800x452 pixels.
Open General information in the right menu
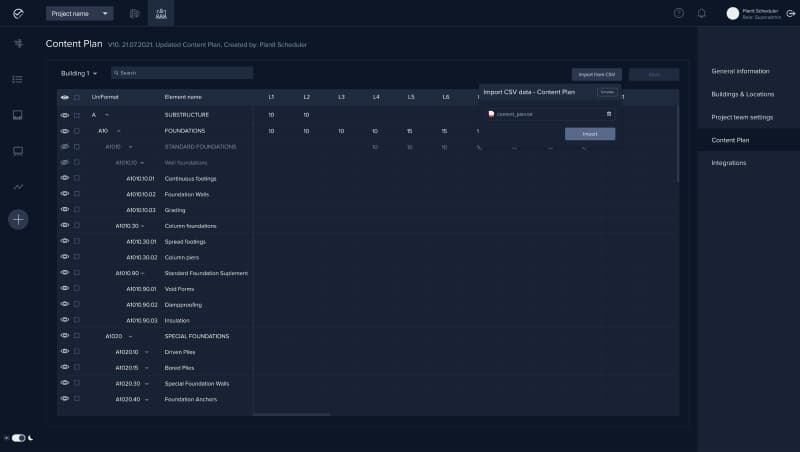[x=740, y=71]
